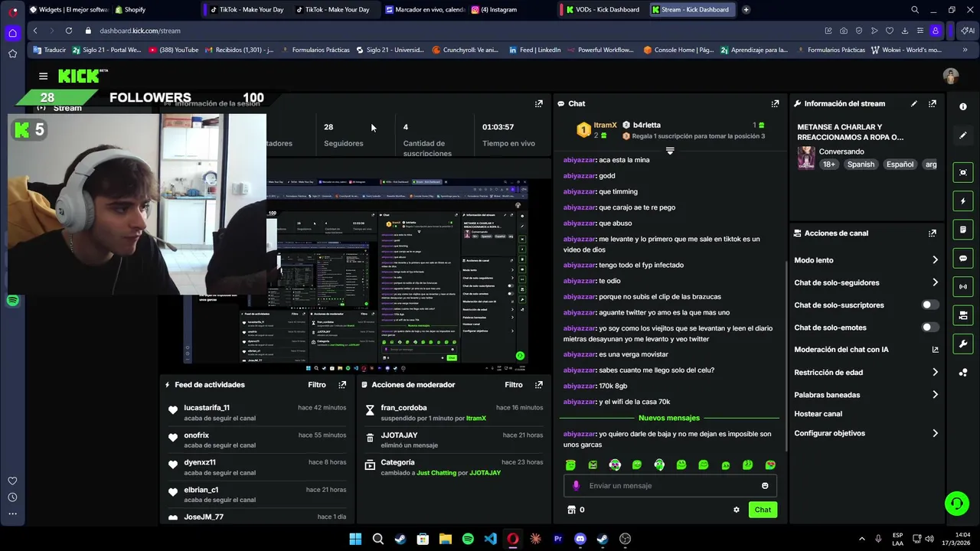Open green headset support button
Image resolution: width=980 pixels, height=551 pixels.
tap(956, 503)
